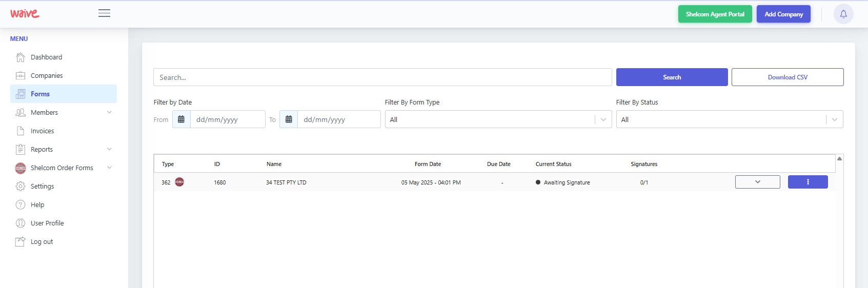Click the Shelcom Agent Portal button
The height and width of the screenshot is (288, 868).
715,14
